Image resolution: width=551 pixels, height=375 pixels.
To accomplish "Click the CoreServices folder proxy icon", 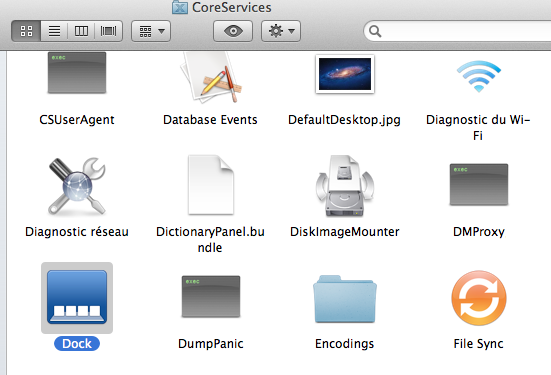I will tap(180, 7).
